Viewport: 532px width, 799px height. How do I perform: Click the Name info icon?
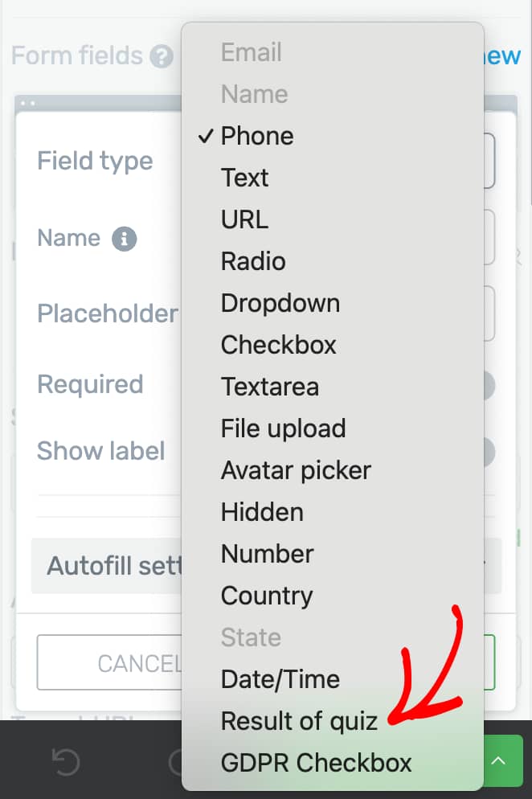125,239
